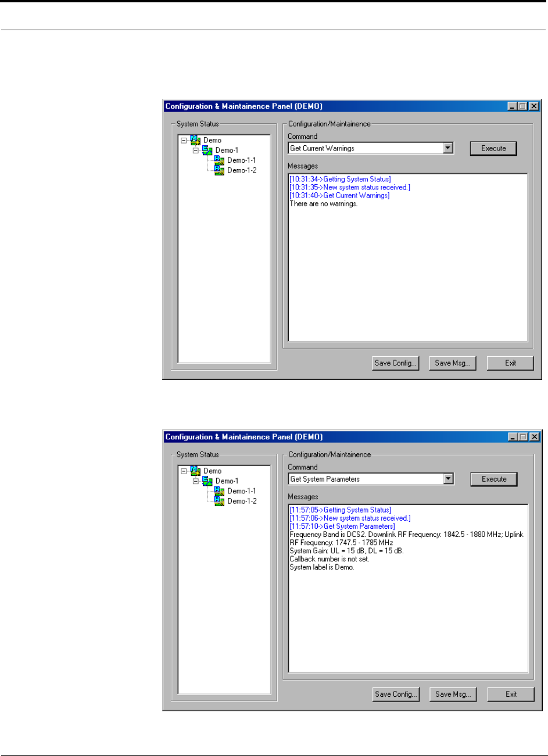Viewport: 548px width, 756px height.
Task: Click 'There are no warnings.' message text
Action: 324,204
